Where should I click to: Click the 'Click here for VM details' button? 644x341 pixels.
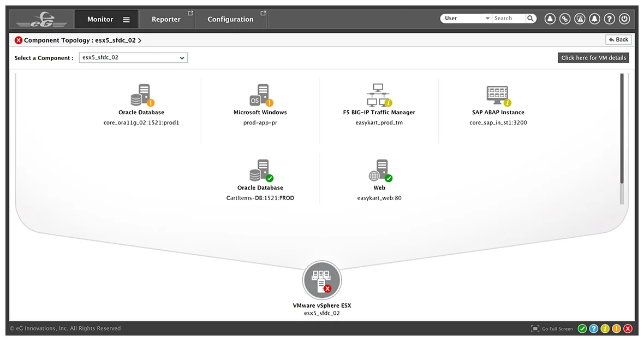point(593,58)
